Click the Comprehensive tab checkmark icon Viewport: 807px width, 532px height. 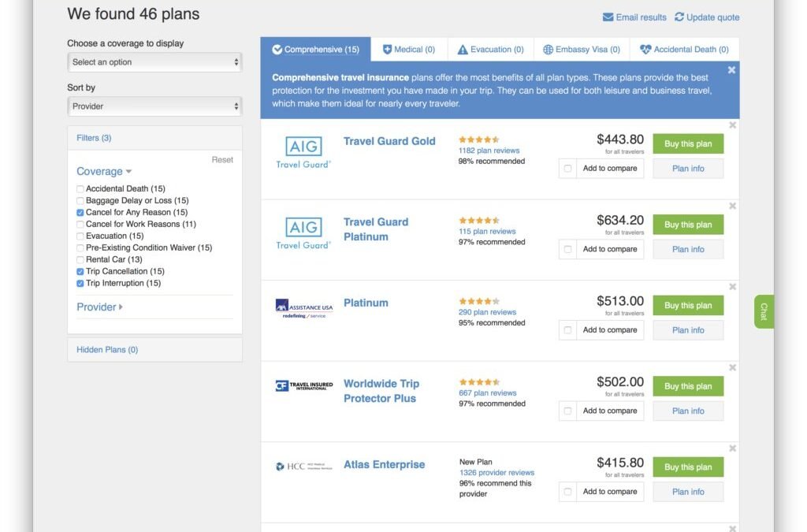[x=277, y=50]
